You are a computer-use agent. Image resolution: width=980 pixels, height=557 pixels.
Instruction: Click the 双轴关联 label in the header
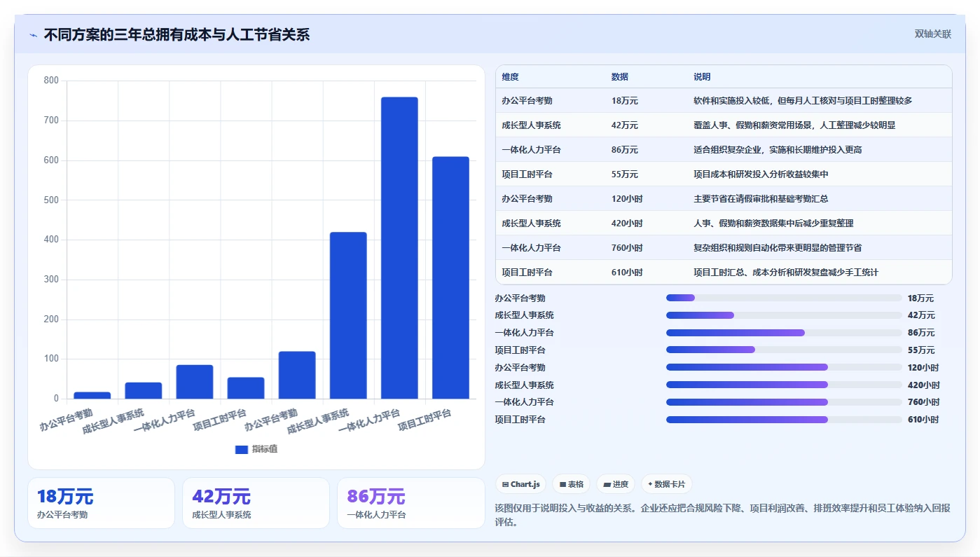932,34
